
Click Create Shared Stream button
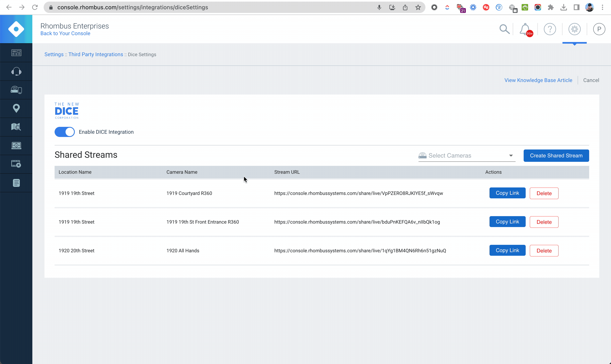point(556,156)
